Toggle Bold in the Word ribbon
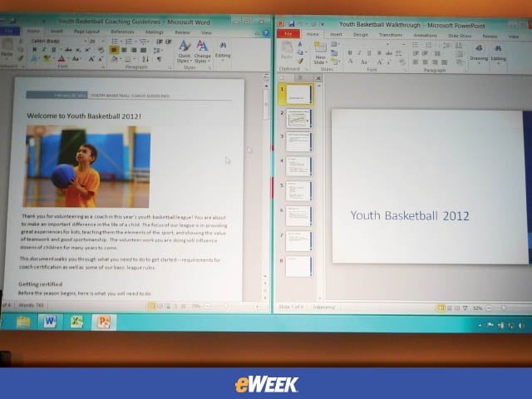 [35, 50]
